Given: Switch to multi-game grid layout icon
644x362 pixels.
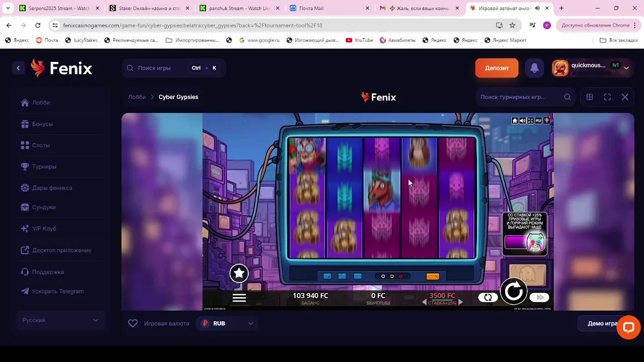Looking at the screenshot, I should 590,97.
